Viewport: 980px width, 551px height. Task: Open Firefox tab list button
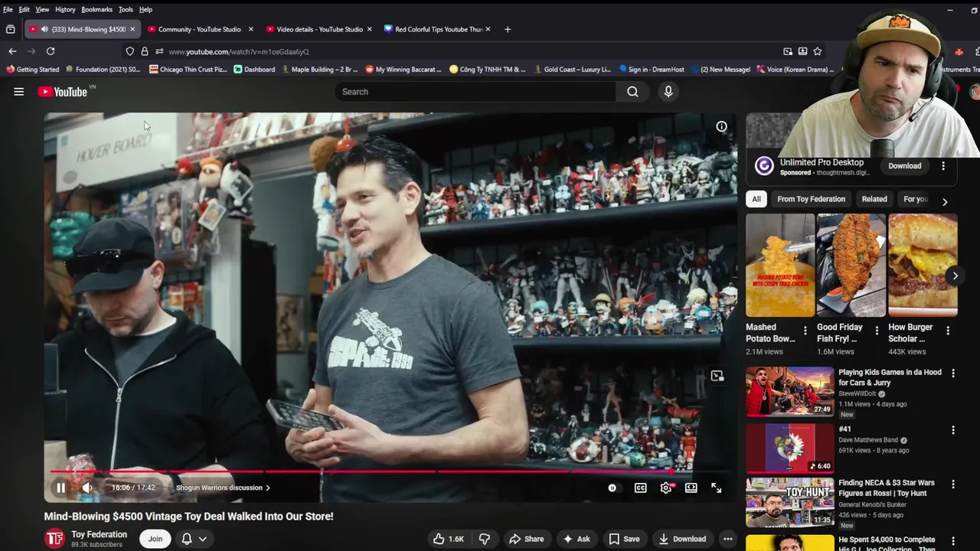click(10, 29)
